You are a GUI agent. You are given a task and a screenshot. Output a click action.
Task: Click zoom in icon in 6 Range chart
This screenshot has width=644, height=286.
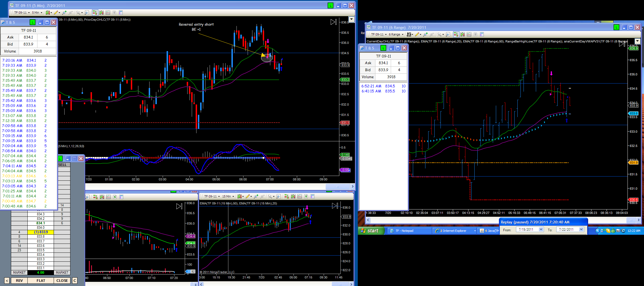click(x=425, y=34)
